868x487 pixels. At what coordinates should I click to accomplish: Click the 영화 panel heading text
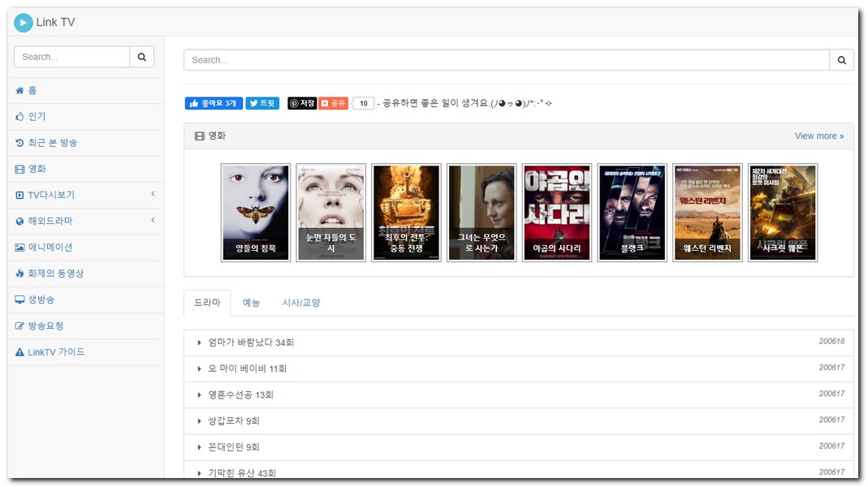pyautogui.click(x=217, y=136)
